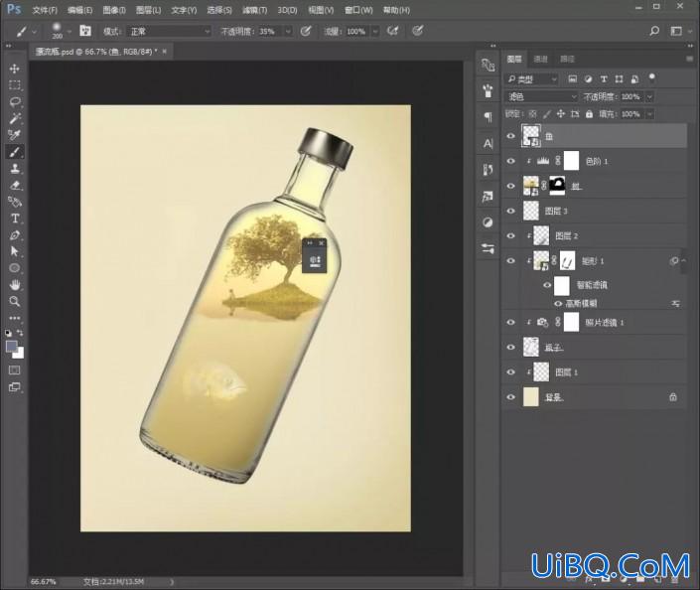This screenshot has width=700, height=590.
Task: Change screen mode icon
Action: (x=14, y=387)
